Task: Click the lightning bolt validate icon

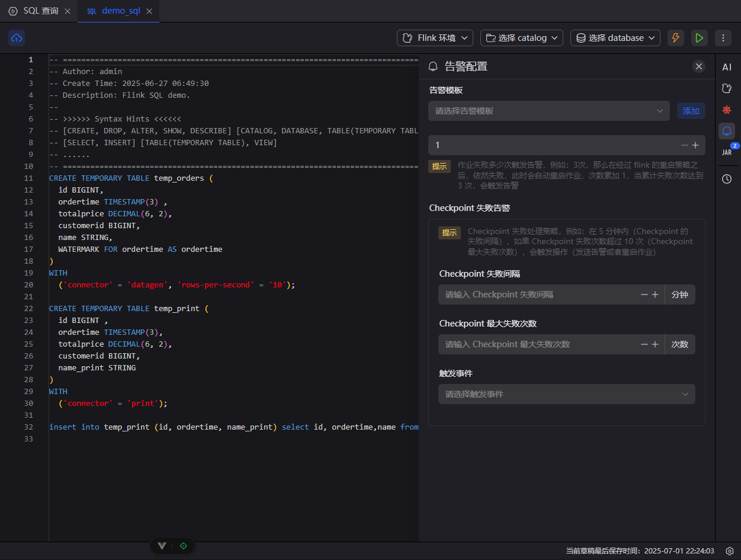Action: pos(675,38)
